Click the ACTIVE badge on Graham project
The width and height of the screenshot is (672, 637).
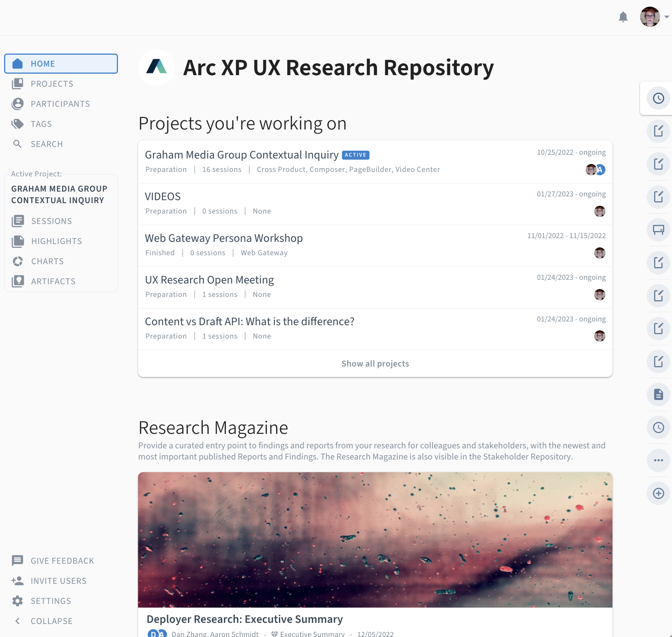[x=355, y=155]
